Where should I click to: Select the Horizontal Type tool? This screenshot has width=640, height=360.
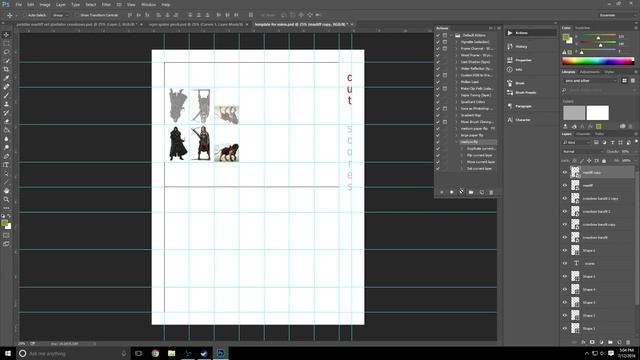point(6,165)
